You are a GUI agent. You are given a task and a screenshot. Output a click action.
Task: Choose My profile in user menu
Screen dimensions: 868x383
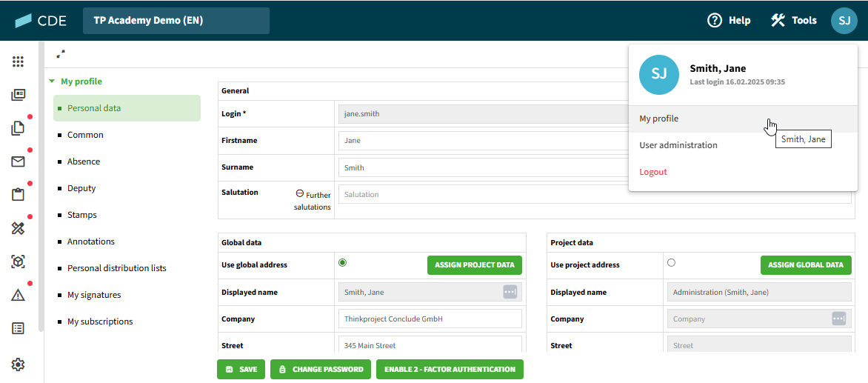[x=659, y=119]
